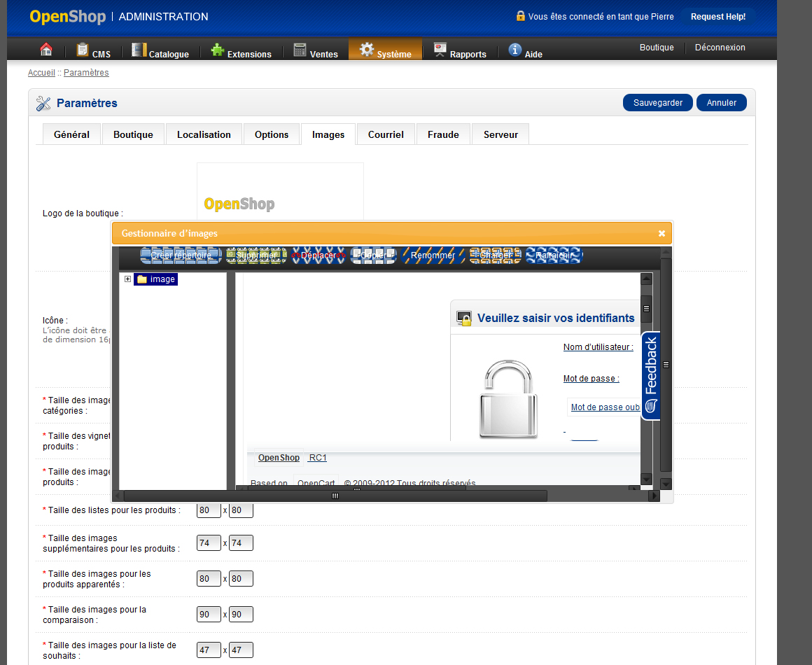Select the Images tab
Image resolution: width=812 pixels, height=665 pixels.
point(328,134)
